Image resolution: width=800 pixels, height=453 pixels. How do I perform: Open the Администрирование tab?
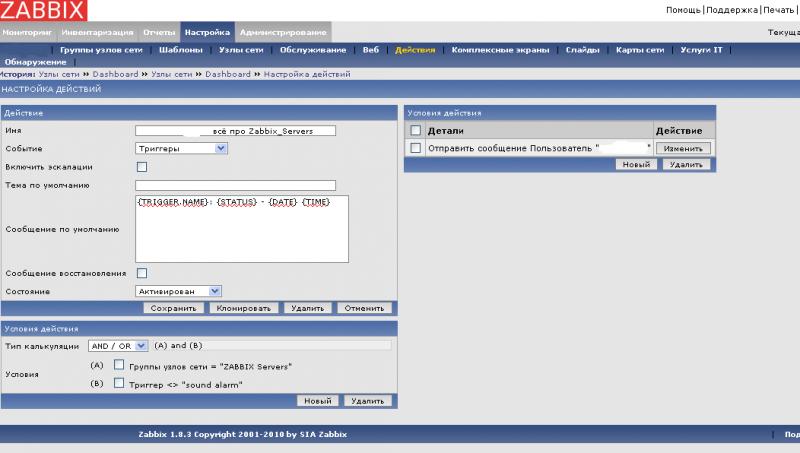point(283,32)
